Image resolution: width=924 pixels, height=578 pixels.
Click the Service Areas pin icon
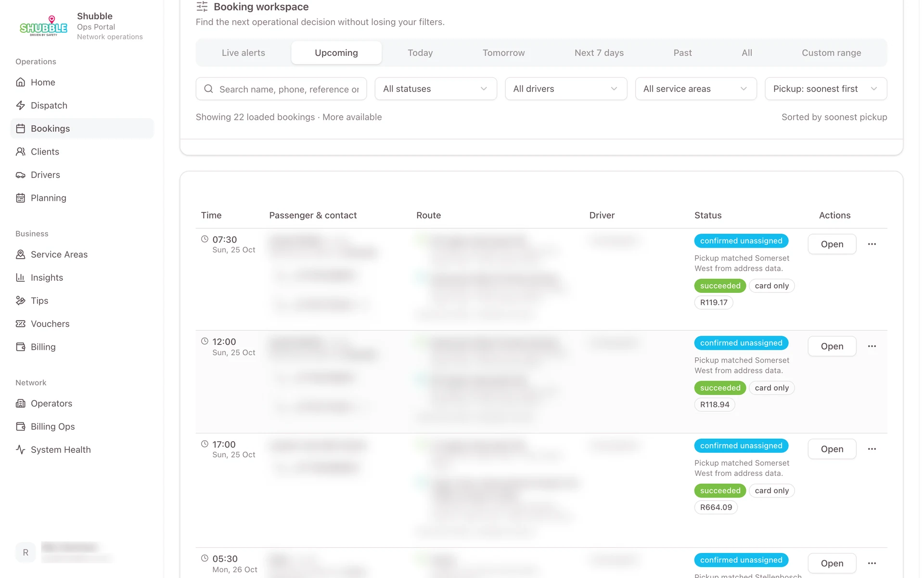pyautogui.click(x=20, y=254)
